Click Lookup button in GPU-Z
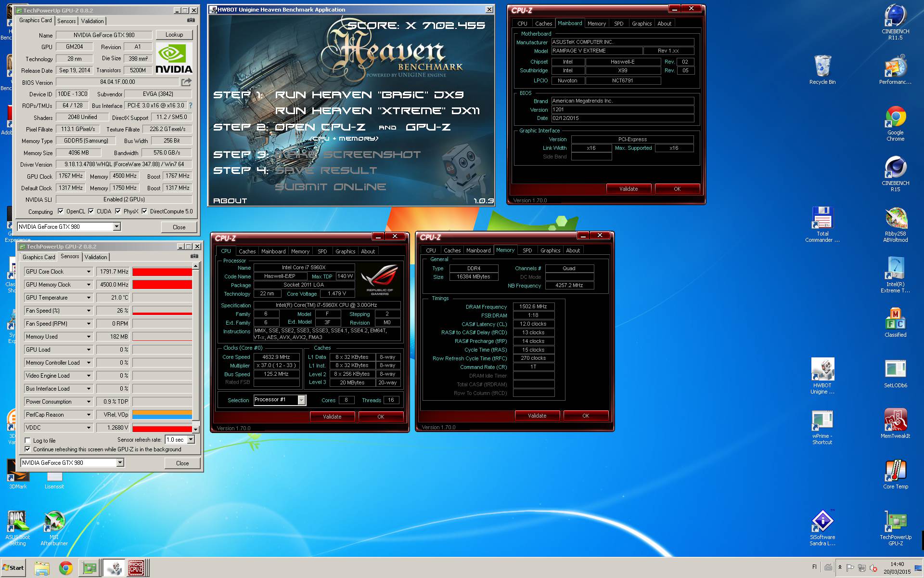The height and width of the screenshot is (578, 924). coord(174,35)
